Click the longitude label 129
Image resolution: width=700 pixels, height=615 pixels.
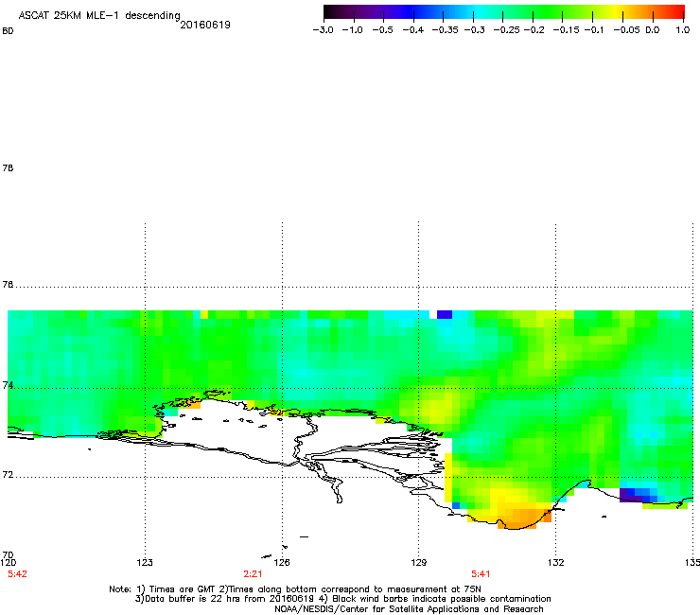coord(418,562)
